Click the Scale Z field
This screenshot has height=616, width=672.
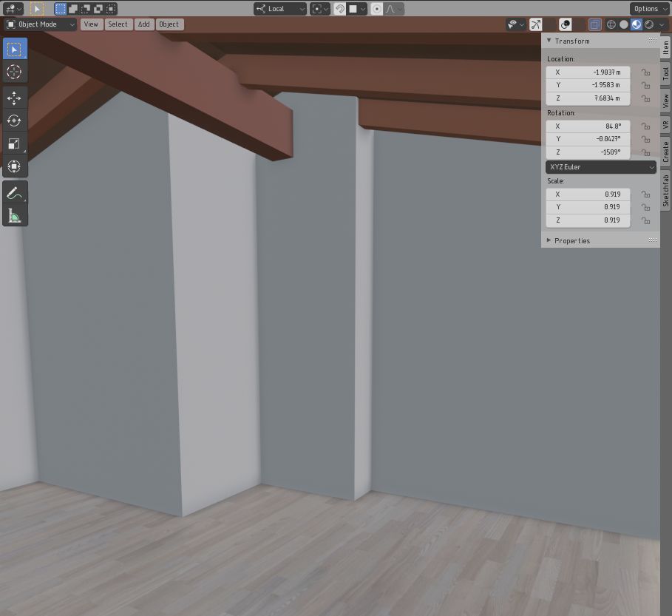coord(588,220)
